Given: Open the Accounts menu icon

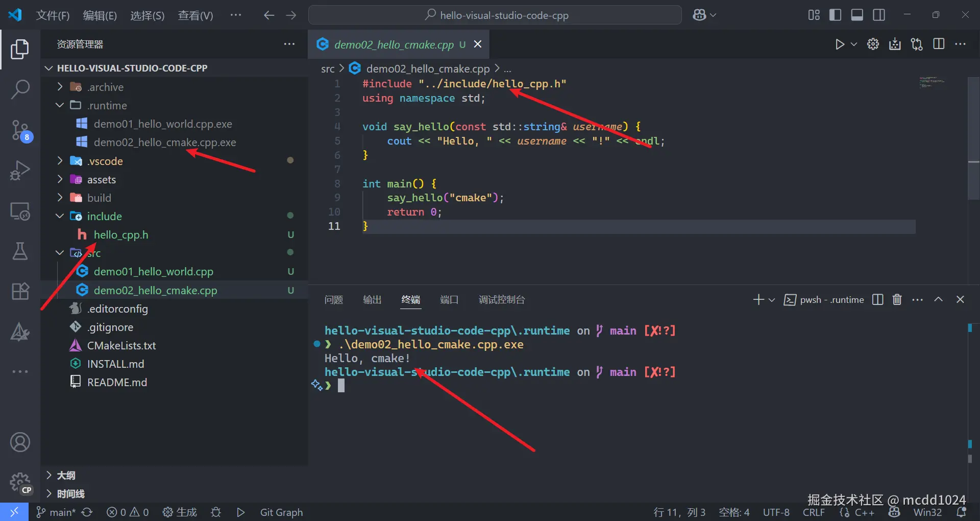Looking at the screenshot, I should 20,442.
